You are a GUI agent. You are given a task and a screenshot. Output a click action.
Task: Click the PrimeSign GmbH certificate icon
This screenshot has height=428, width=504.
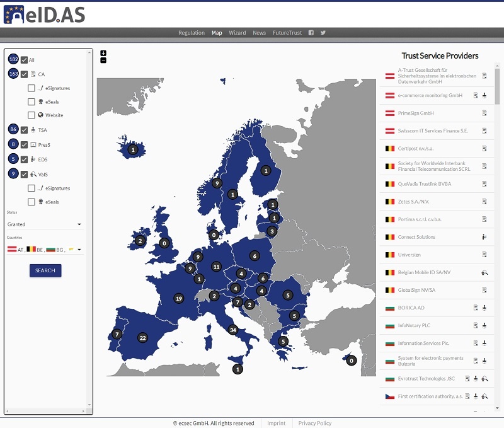click(484, 113)
